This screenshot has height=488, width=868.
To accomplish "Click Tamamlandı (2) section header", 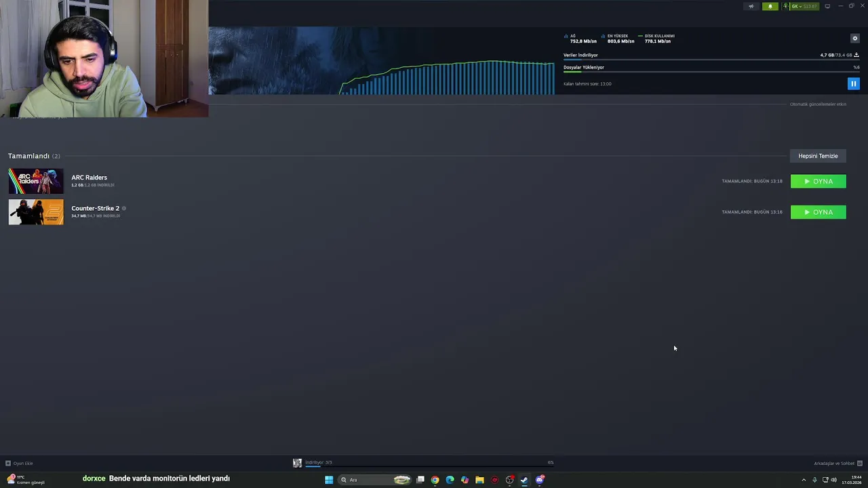I will 34,156.
